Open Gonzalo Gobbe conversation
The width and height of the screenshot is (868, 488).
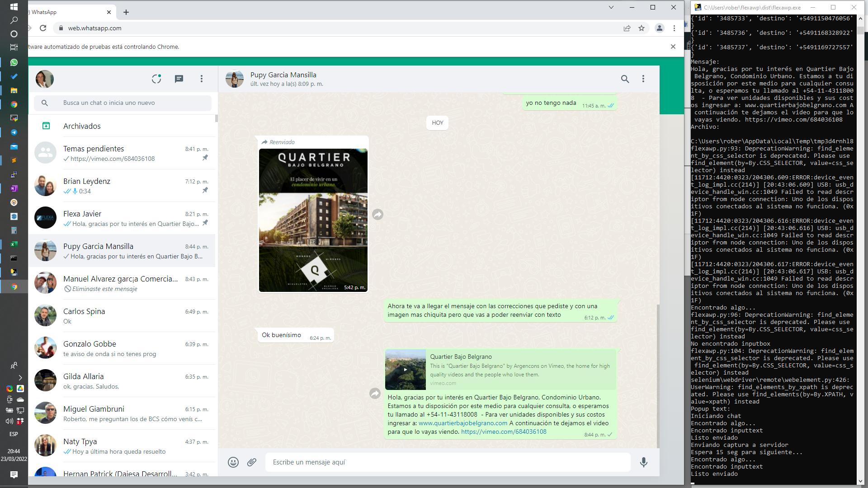pyautogui.click(x=122, y=348)
